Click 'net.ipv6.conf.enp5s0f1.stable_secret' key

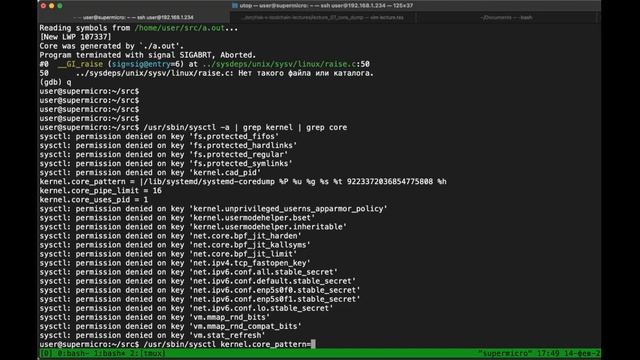click(x=275, y=299)
